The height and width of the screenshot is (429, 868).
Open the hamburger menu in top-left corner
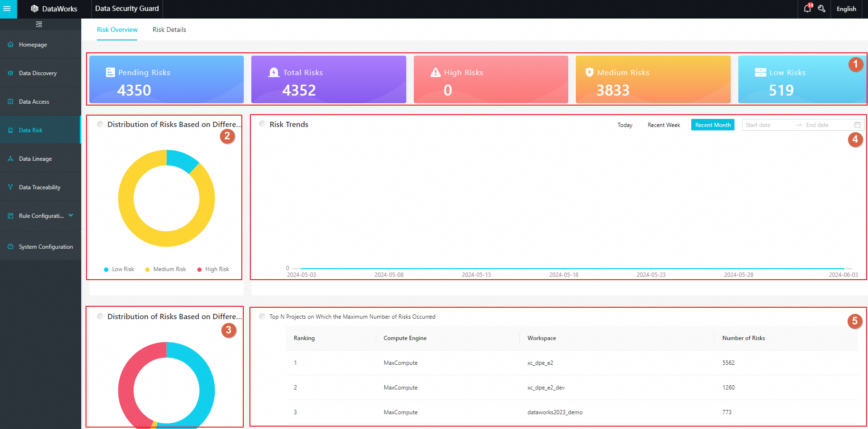7,9
